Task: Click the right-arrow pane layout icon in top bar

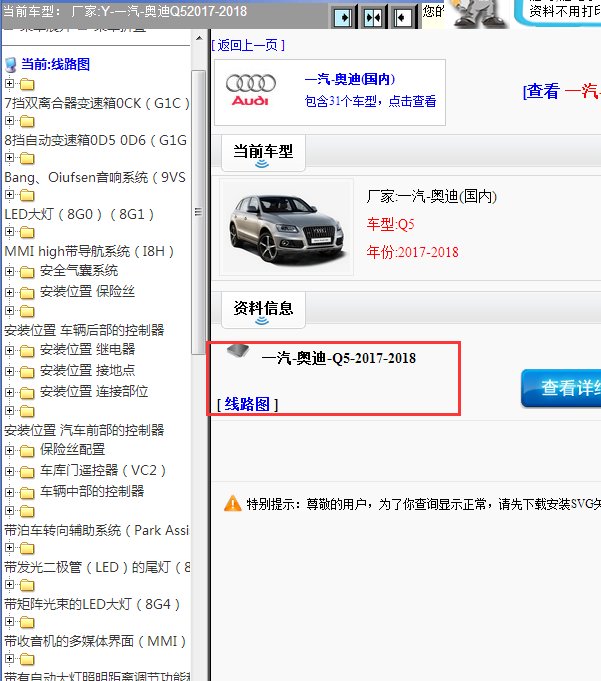Action: tap(343, 17)
